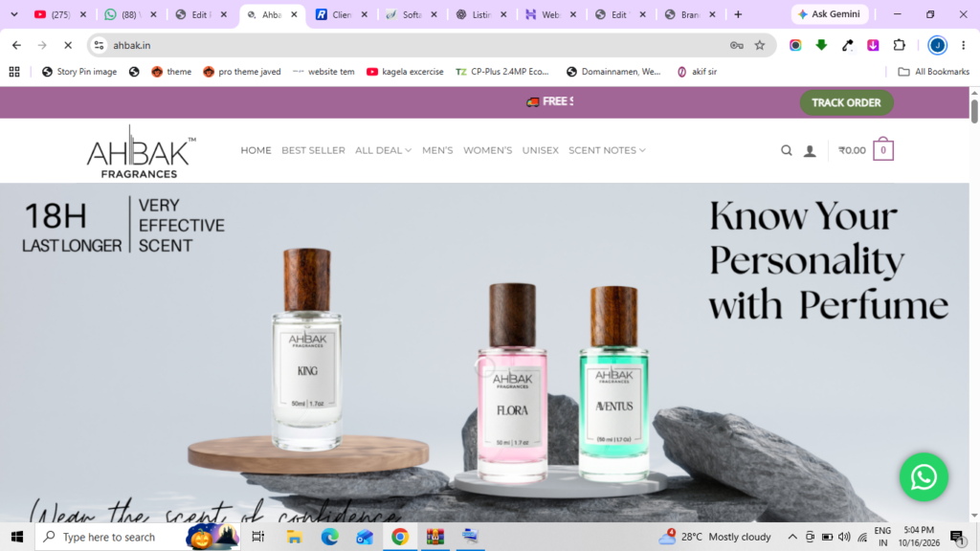
Task: Click the green download arrow extension
Action: click(x=821, y=45)
